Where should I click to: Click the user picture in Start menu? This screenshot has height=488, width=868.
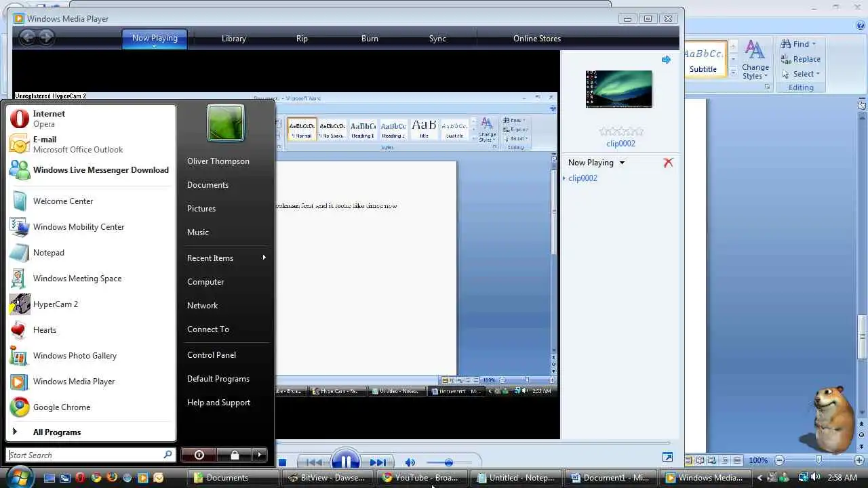click(x=225, y=123)
